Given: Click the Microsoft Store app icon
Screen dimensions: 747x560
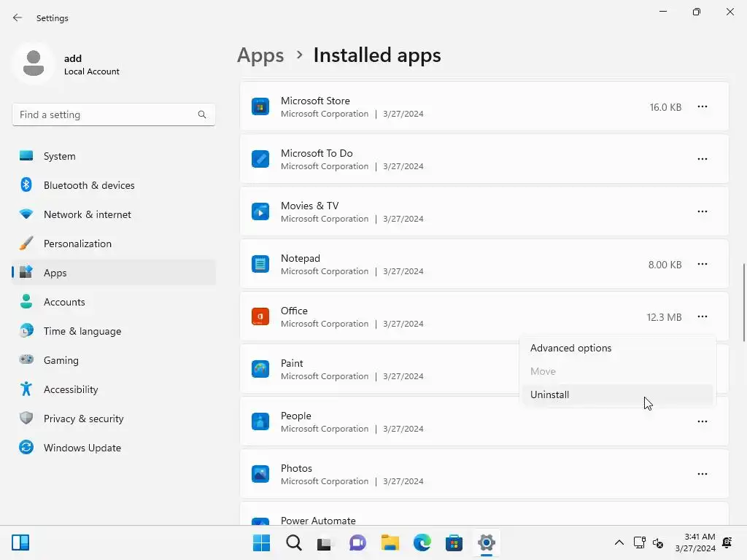Looking at the screenshot, I should [260, 106].
